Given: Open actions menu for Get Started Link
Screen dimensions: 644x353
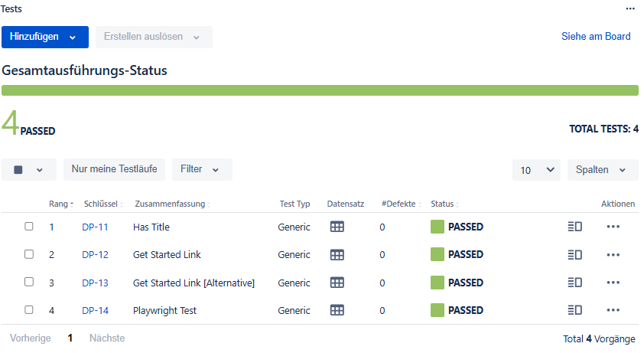Looking at the screenshot, I should pyautogui.click(x=613, y=254).
